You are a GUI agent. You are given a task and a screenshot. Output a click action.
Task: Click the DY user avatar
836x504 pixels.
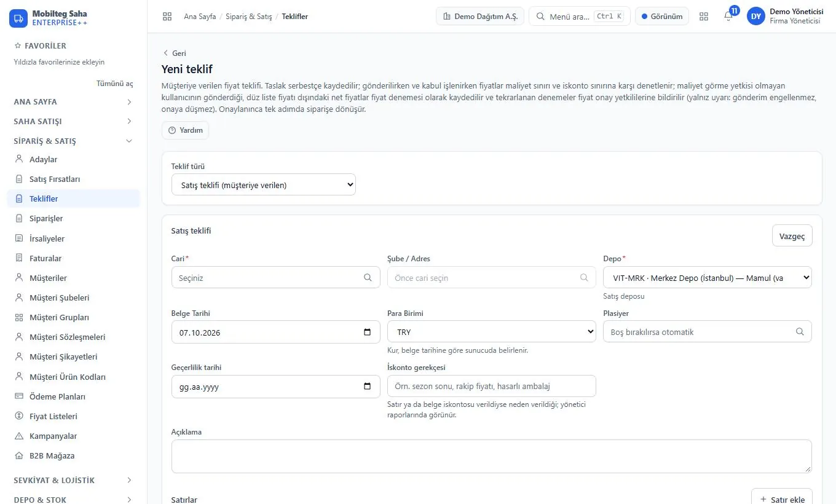756,17
